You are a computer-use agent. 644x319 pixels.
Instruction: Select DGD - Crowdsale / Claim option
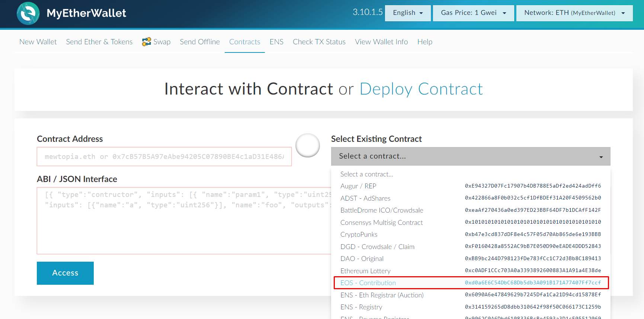coord(471,246)
